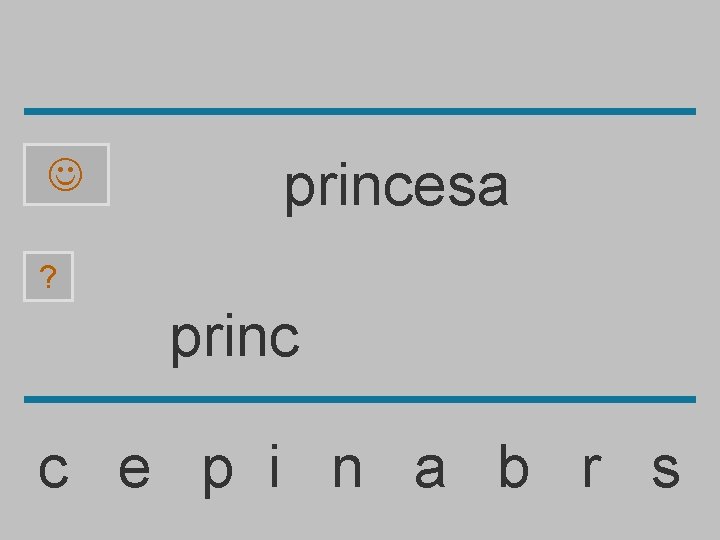Click the top blue horizontal line
The image size is (720, 540).
[x=360, y=111]
